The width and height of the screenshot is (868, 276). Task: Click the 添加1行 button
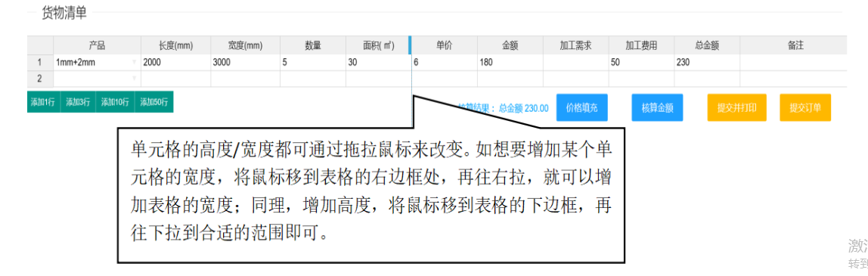[x=43, y=102]
